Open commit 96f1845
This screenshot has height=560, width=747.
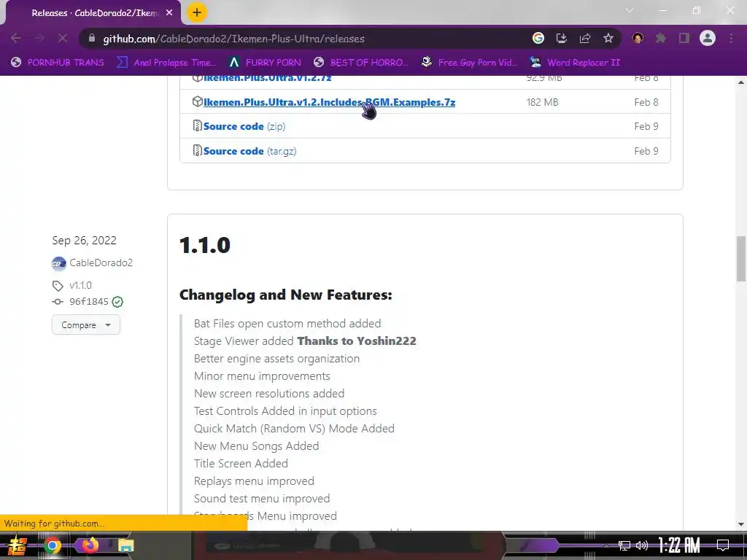click(88, 301)
